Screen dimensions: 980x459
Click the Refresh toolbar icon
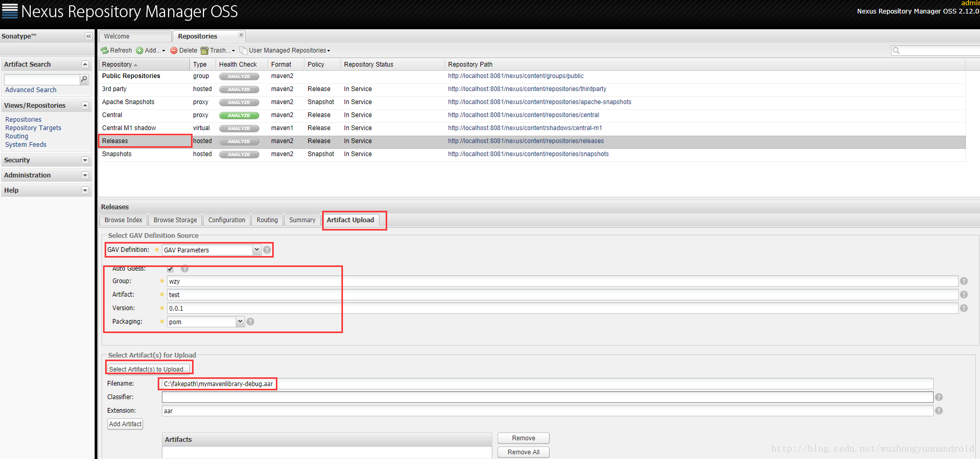click(x=105, y=50)
